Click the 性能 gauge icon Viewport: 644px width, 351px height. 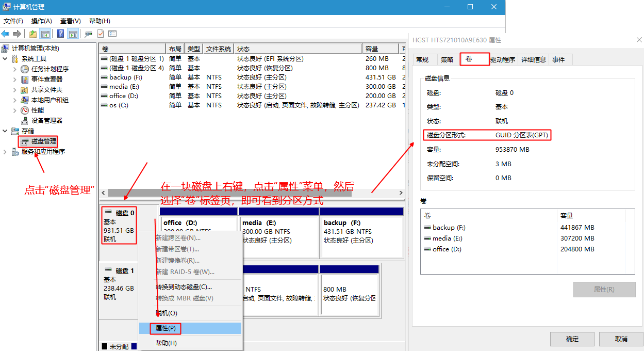[25, 110]
